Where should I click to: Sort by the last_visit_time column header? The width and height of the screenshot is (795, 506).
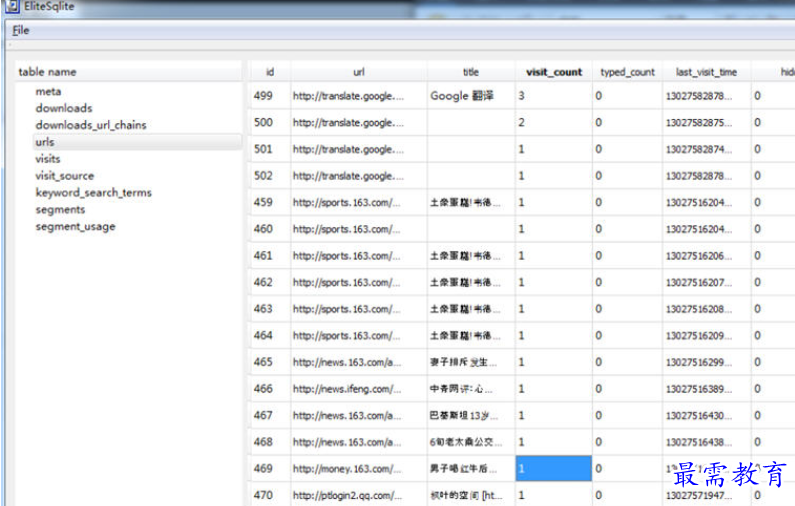pyautogui.click(x=706, y=72)
